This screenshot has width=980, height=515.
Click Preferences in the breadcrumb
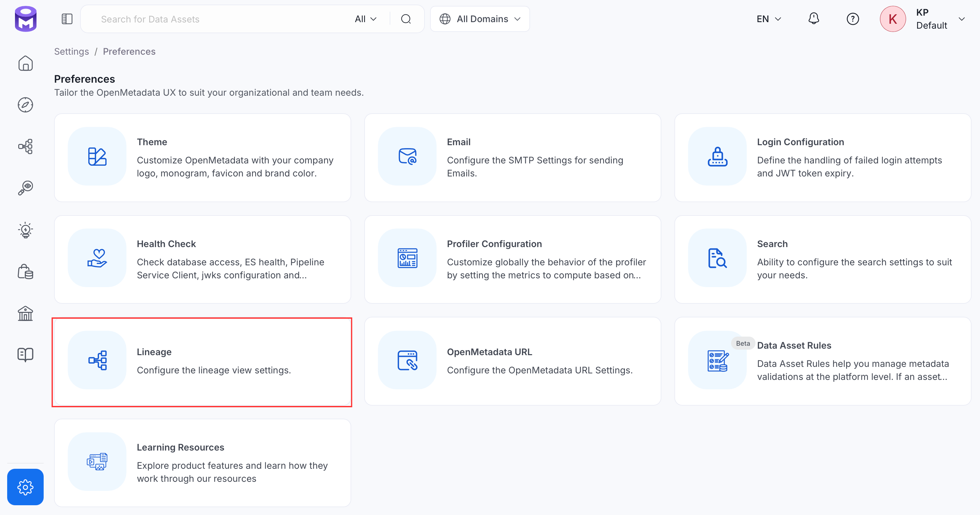click(x=129, y=51)
